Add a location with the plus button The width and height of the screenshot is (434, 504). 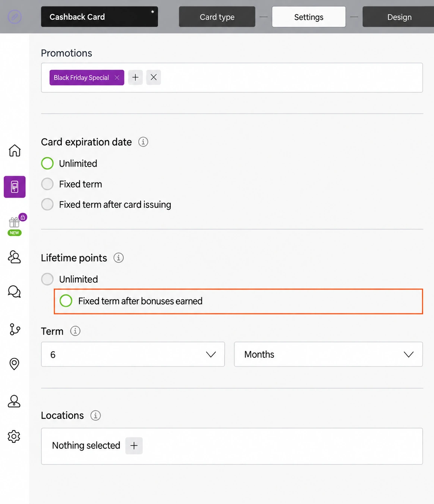click(134, 445)
